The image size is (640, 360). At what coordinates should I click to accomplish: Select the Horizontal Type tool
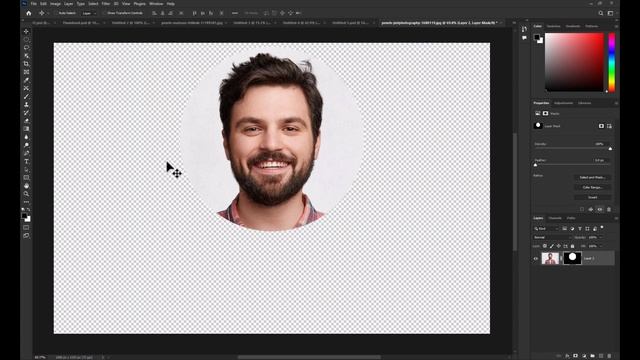(x=27, y=162)
